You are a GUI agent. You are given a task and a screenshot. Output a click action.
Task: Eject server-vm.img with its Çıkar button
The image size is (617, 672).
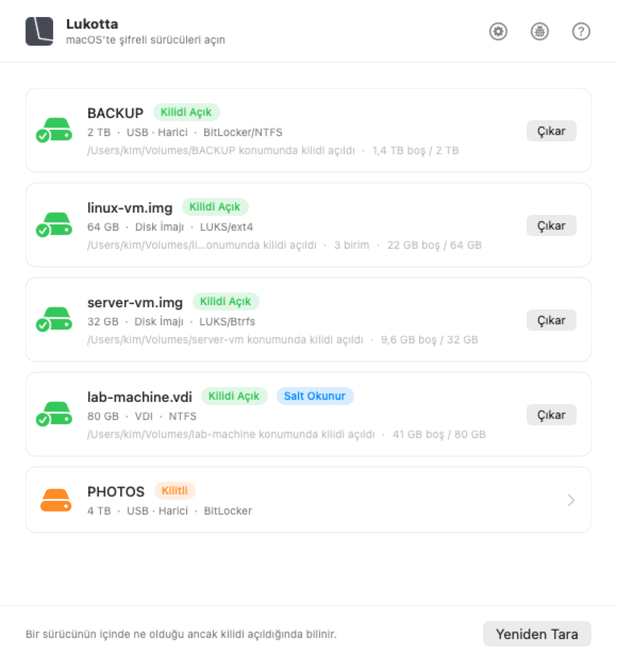coord(551,320)
